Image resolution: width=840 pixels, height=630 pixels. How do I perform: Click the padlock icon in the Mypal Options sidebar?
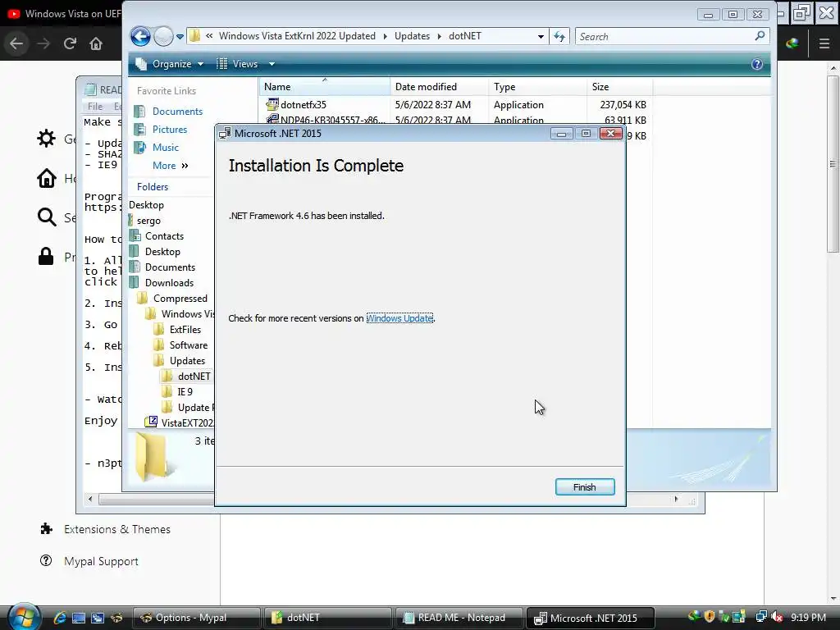[46, 256]
